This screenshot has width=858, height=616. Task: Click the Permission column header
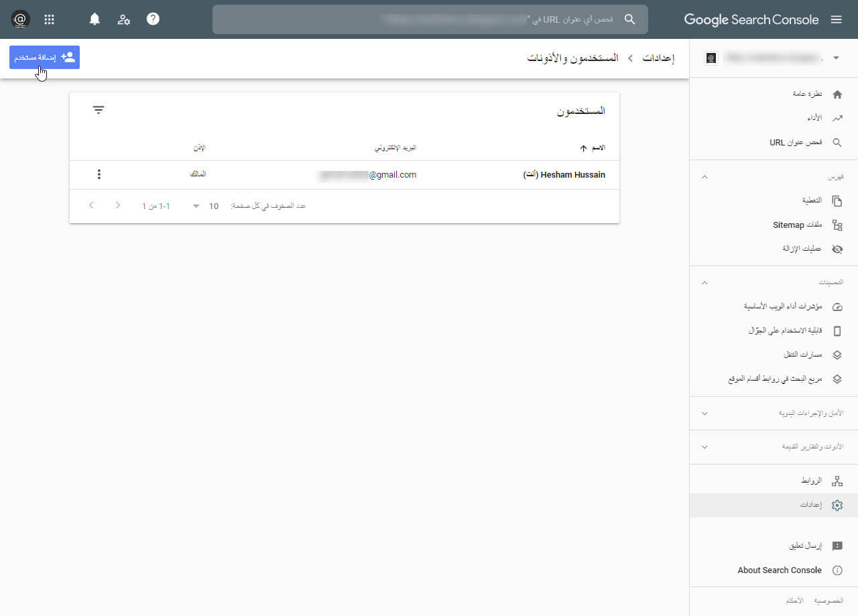coord(200,147)
